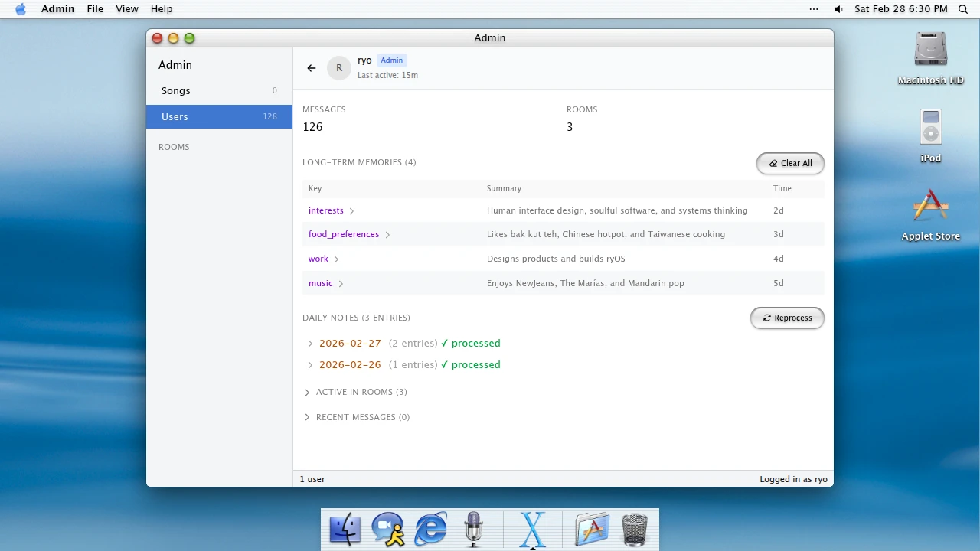Open the iPod desktop icon

pos(930,135)
